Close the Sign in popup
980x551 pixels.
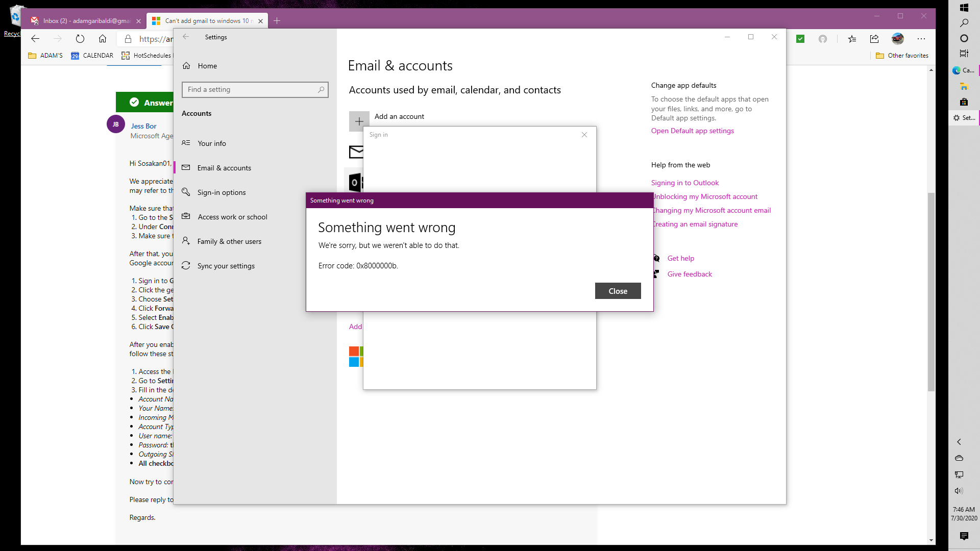click(x=584, y=135)
